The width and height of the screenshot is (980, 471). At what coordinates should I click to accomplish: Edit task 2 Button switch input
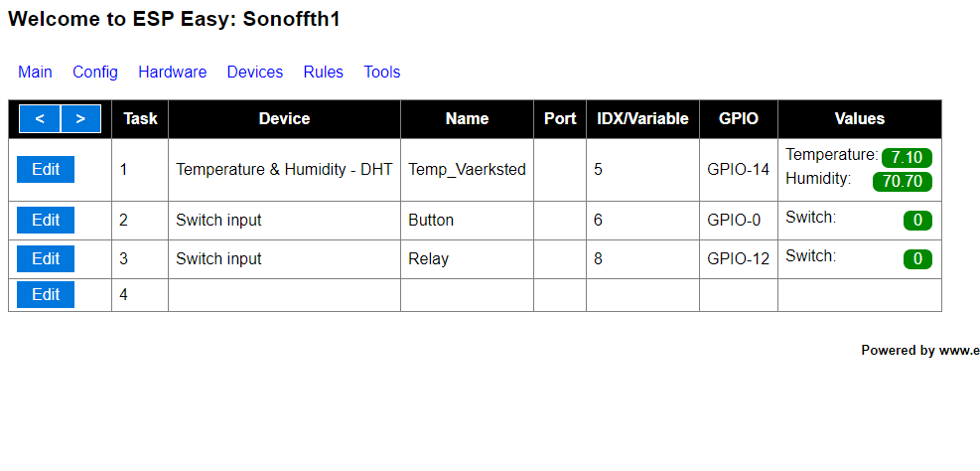tap(46, 220)
